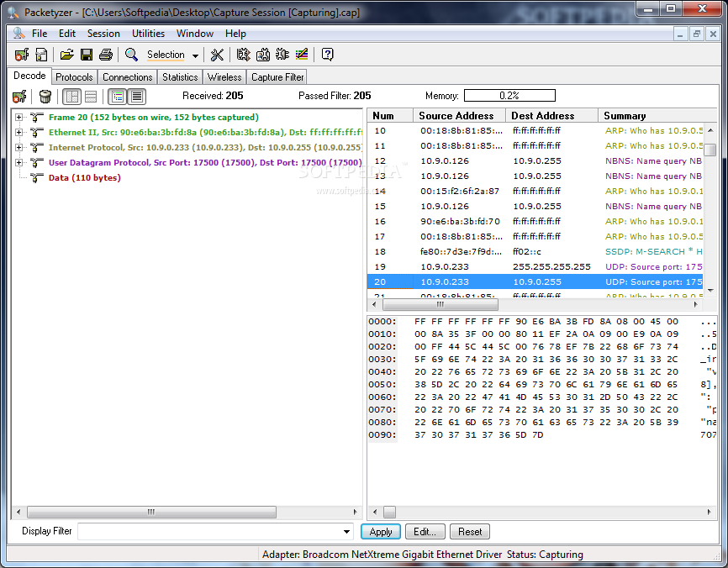The width and height of the screenshot is (728, 568).
Task: Switch to the Connections tab
Action: pyautogui.click(x=127, y=77)
